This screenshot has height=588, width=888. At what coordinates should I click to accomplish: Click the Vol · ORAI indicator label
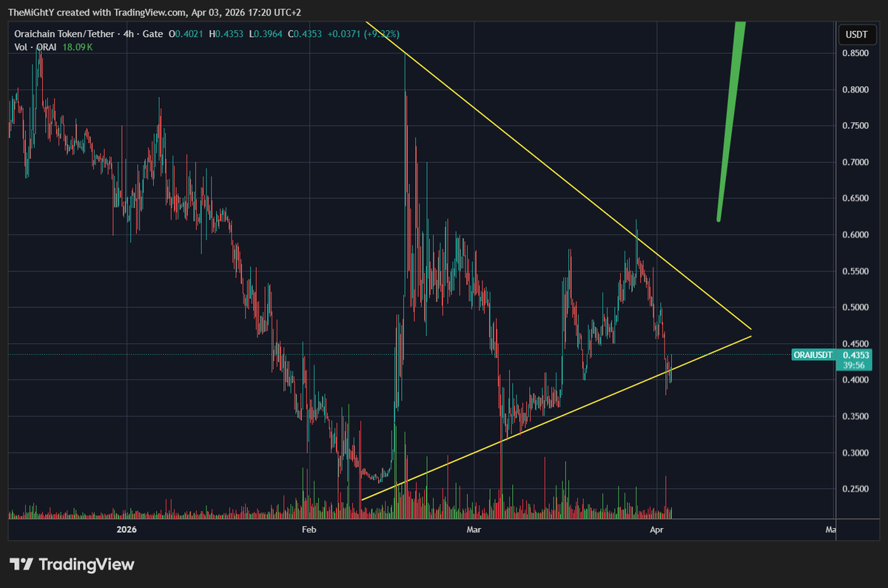[34, 47]
